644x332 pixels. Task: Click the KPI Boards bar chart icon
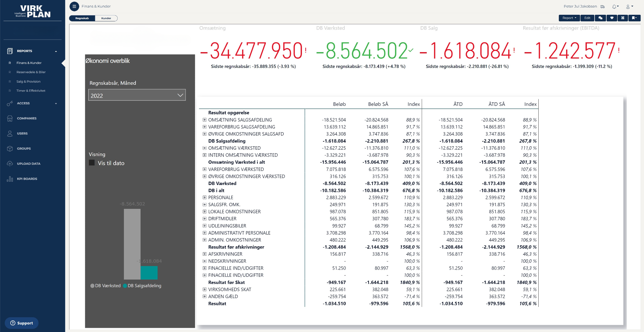tap(10, 179)
